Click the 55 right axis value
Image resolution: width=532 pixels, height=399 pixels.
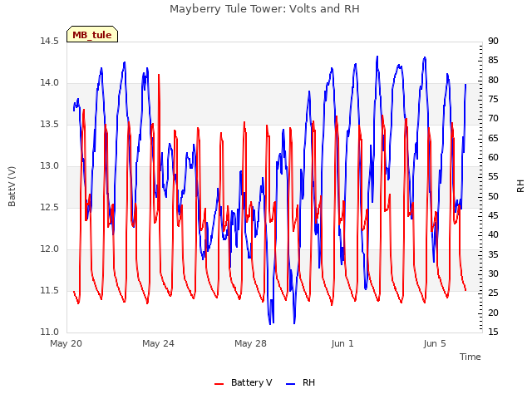coord(493,177)
